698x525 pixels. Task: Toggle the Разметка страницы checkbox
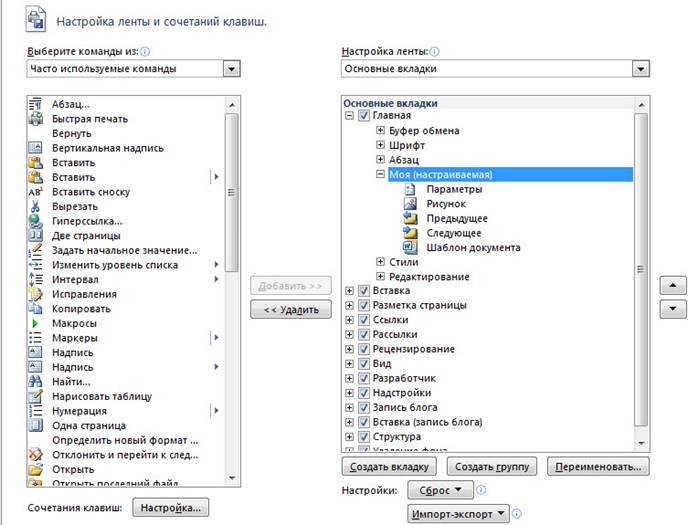(364, 305)
